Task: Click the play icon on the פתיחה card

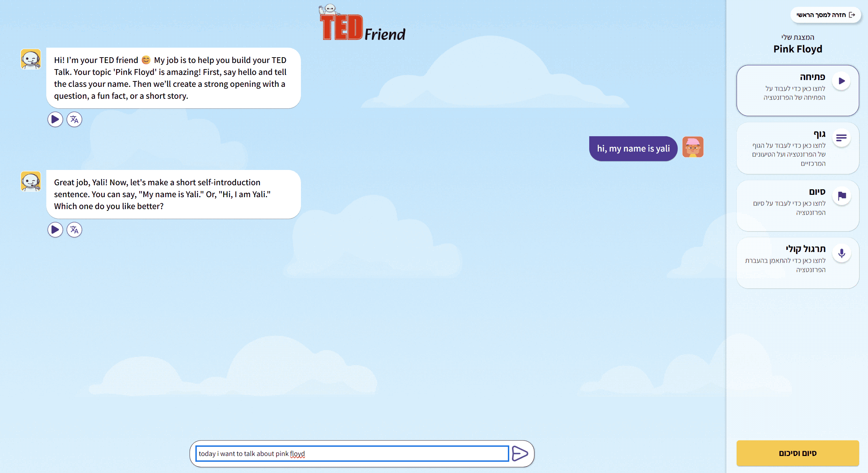Action: tap(841, 81)
